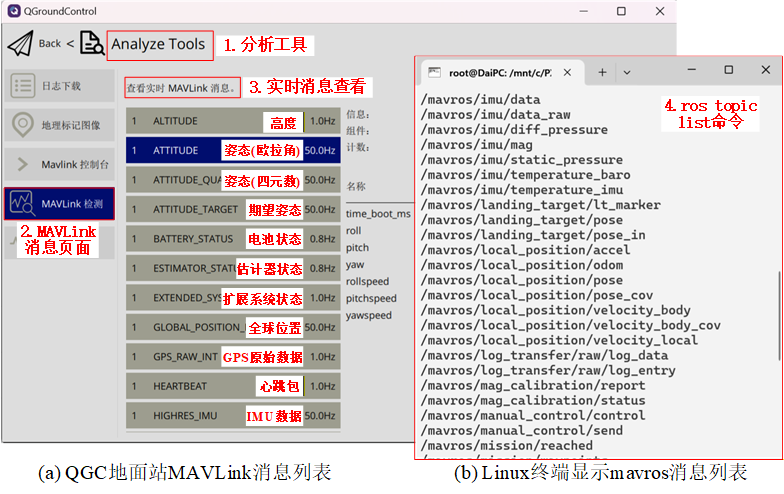Click the rollspeed field name

pyautogui.click(x=368, y=282)
